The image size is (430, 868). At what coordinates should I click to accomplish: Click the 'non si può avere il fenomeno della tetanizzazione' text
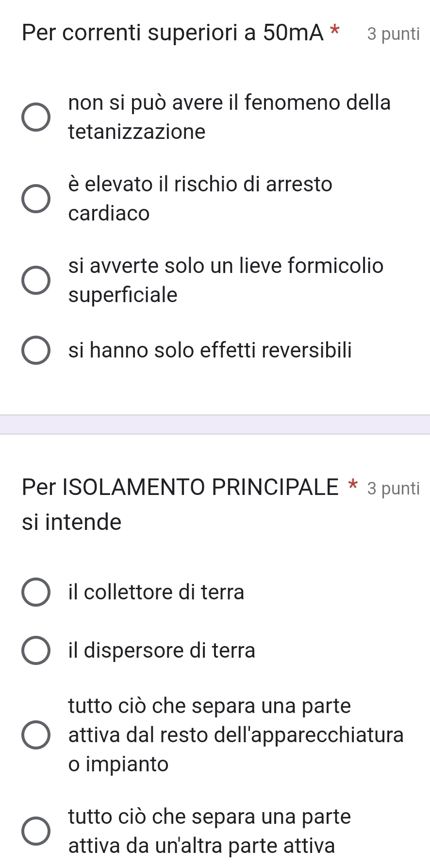point(229,117)
